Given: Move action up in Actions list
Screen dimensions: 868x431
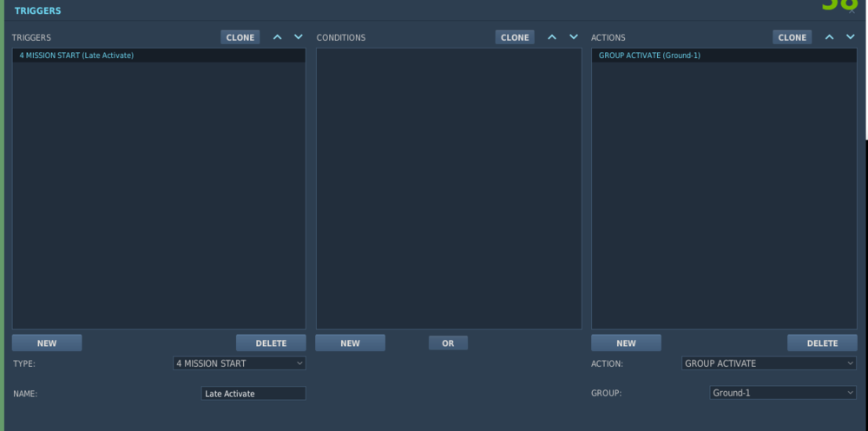Looking at the screenshot, I should (829, 37).
